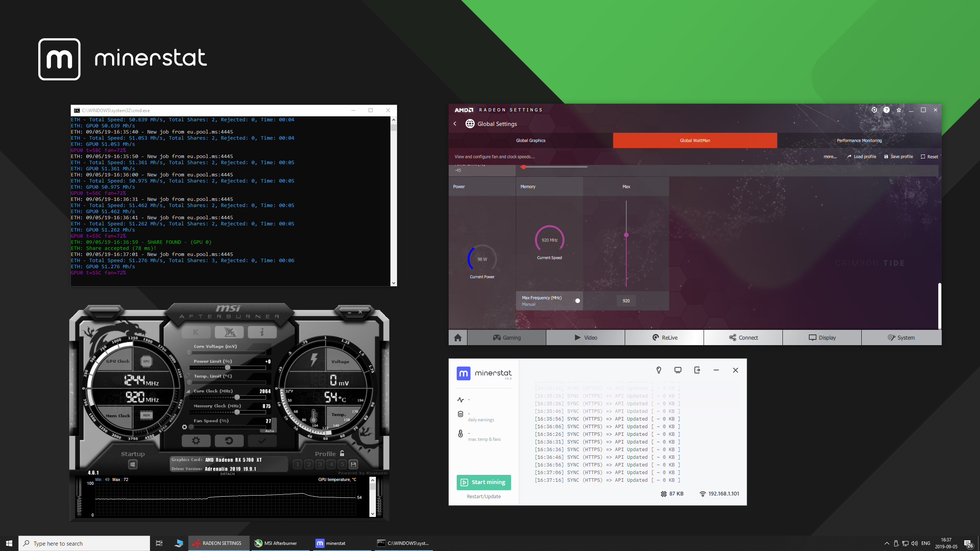Viewport: 980px width, 551px height.
Task: Click the Memory Clock slider handle in Afterburner
Action: click(237, 412)
